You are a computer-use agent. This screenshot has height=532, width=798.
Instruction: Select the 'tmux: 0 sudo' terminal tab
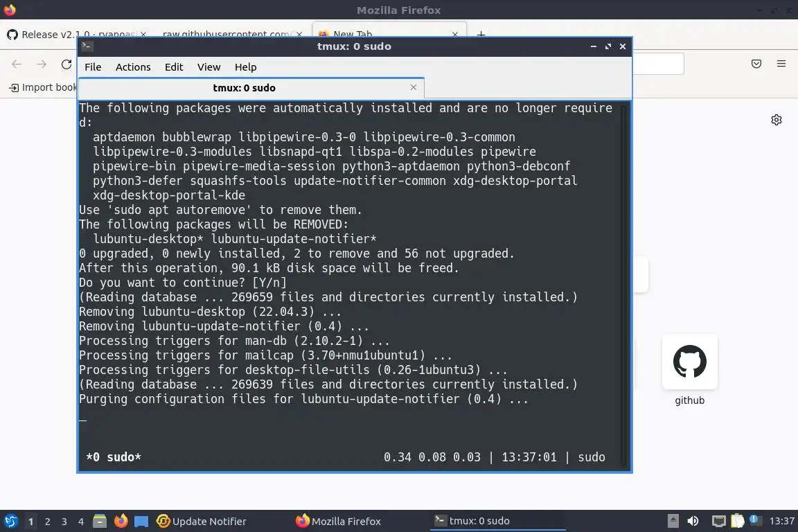[245, 87]
